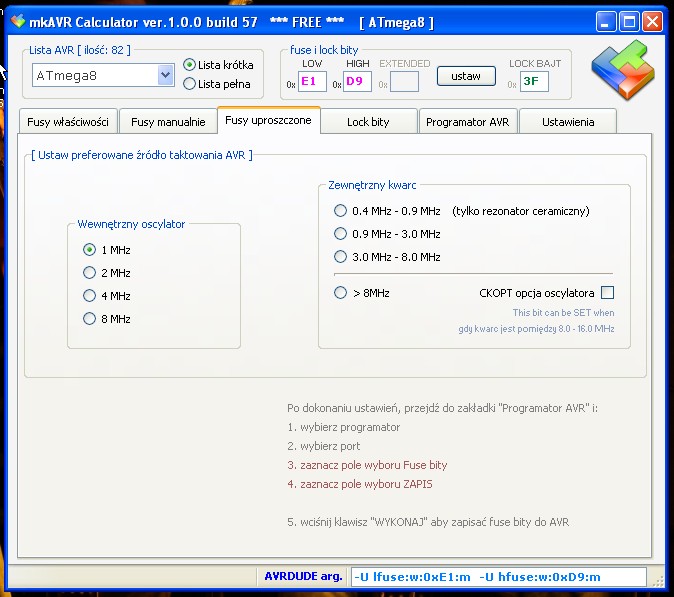Click the AVRDUDE arg. output field
The image size is (674, 597).
coord(499,577)
